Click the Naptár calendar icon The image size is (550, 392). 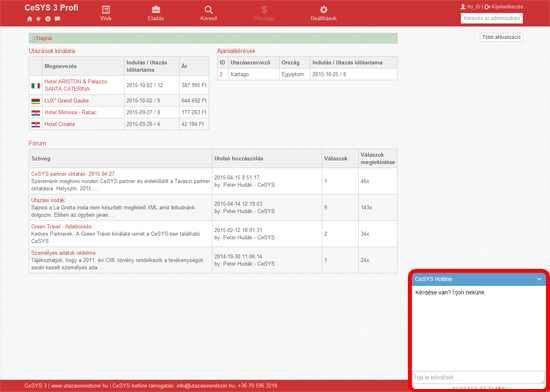point(34,39)
